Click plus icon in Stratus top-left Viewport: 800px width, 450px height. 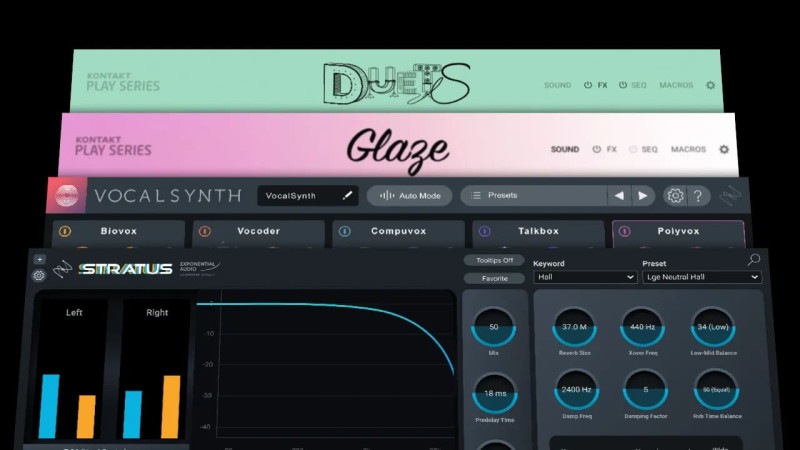tap(39, 259)
